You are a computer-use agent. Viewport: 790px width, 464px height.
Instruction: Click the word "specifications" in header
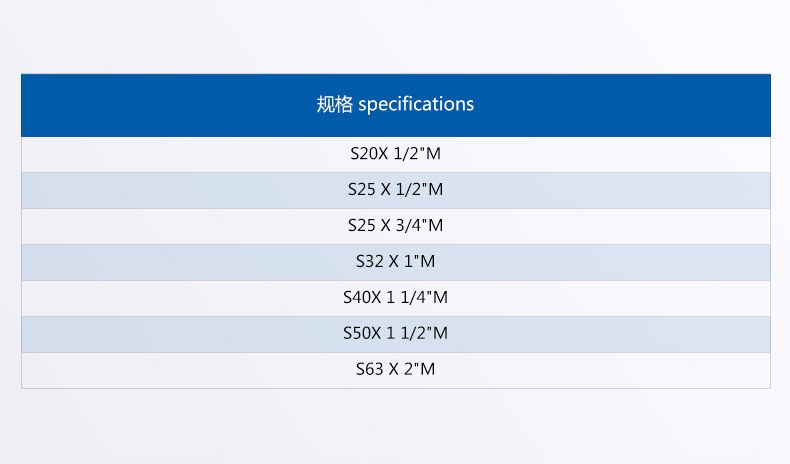tap(416, 104)
